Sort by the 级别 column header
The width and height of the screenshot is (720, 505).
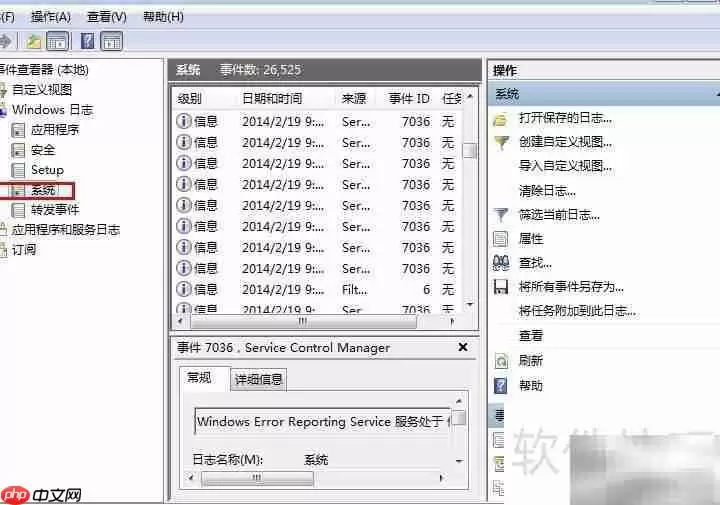(190, 99)
